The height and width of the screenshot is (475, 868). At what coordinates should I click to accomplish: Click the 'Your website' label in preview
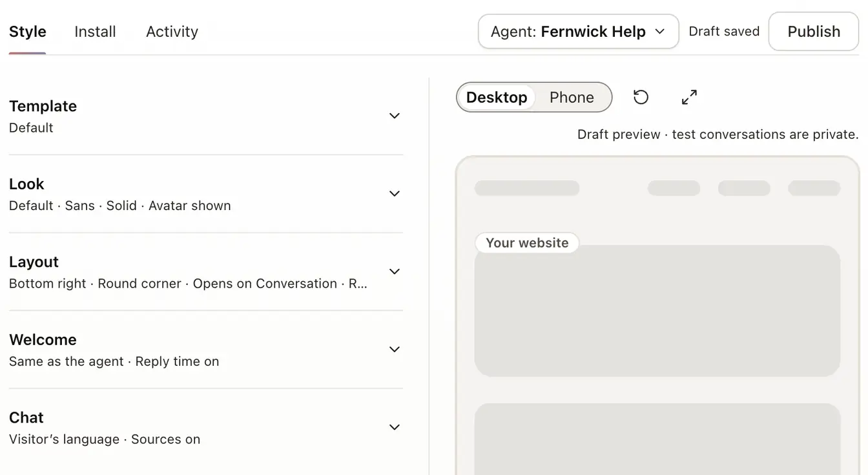(527, 243)
